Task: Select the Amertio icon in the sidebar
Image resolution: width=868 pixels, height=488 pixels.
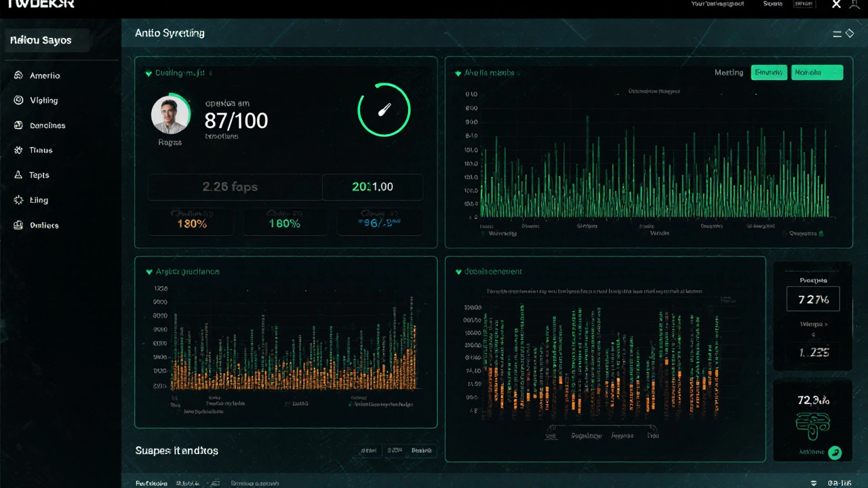Action: 18,75
